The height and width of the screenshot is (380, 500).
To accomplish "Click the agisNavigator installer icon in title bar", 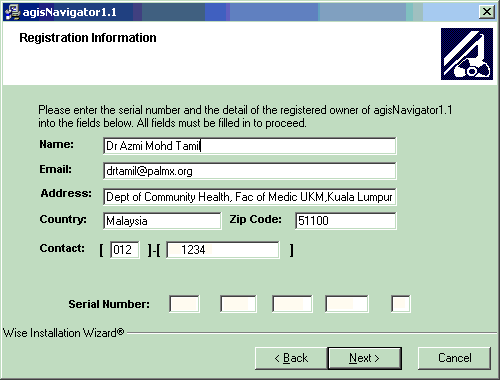I will click(12, 12).
